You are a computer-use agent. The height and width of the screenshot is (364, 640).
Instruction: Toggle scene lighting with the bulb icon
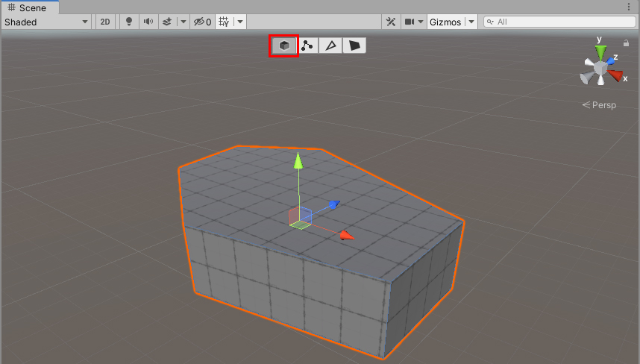(129, 22)
